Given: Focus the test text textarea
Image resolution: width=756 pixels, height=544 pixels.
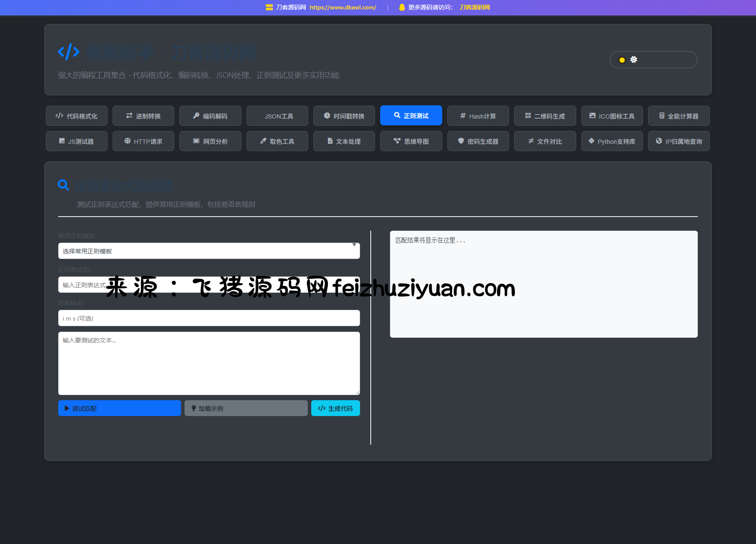Looking at the screenshot, I should coord(208,363).
